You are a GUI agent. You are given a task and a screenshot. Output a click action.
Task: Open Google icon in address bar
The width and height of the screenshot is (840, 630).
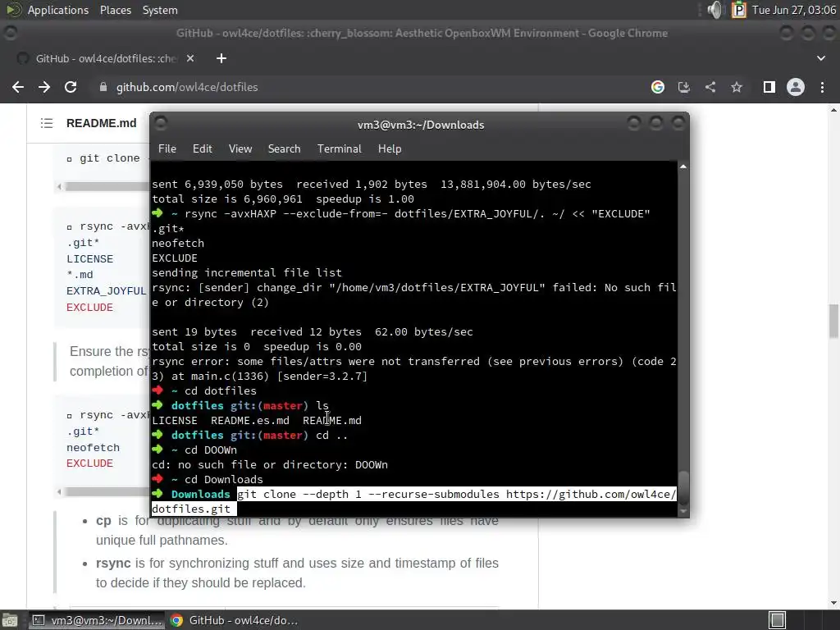pyautogui.click(x=658, y=87)
